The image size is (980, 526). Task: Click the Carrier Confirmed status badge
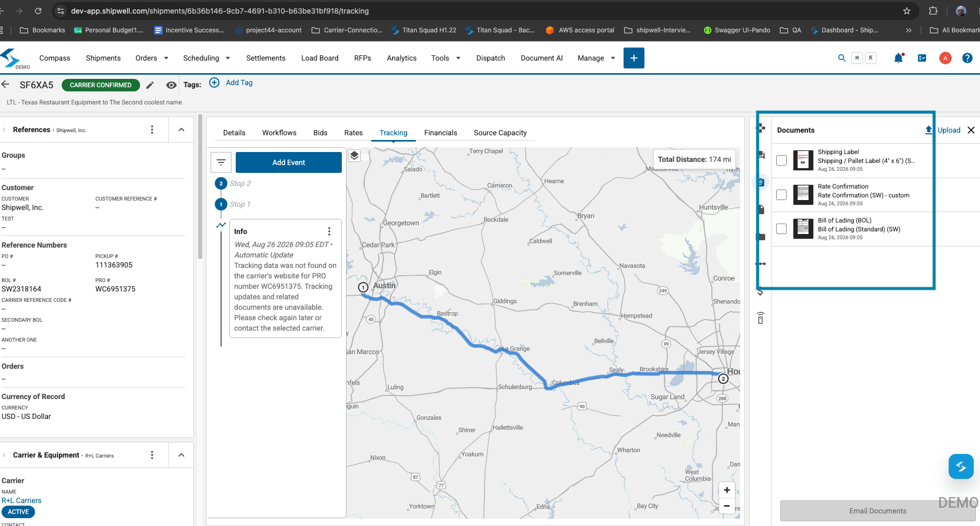point(101,85)
